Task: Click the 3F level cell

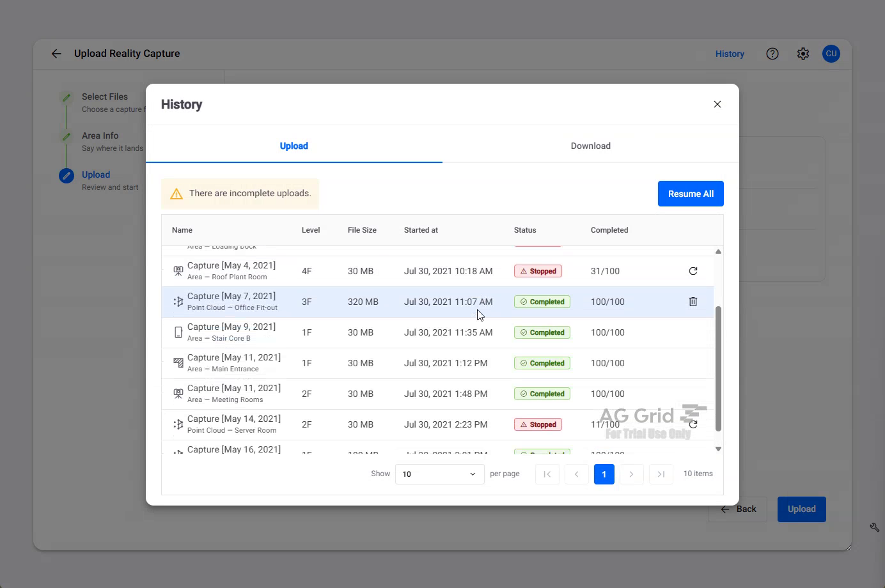Action: (x=307, y=302)
